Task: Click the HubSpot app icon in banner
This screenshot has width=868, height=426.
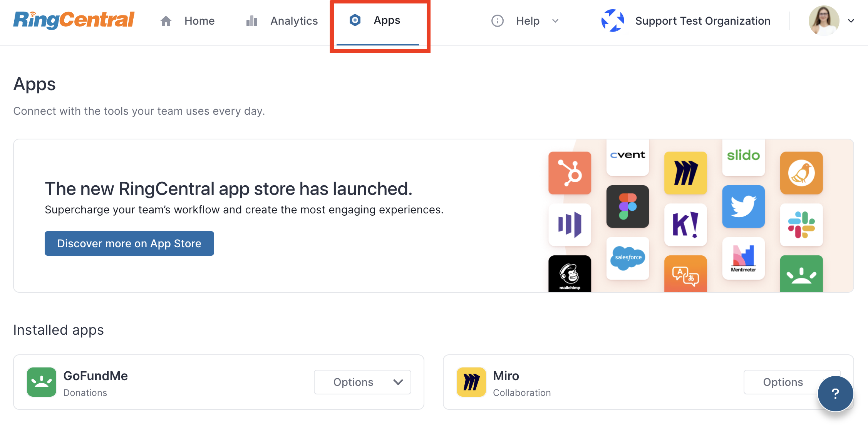Action: pos(570,173)
